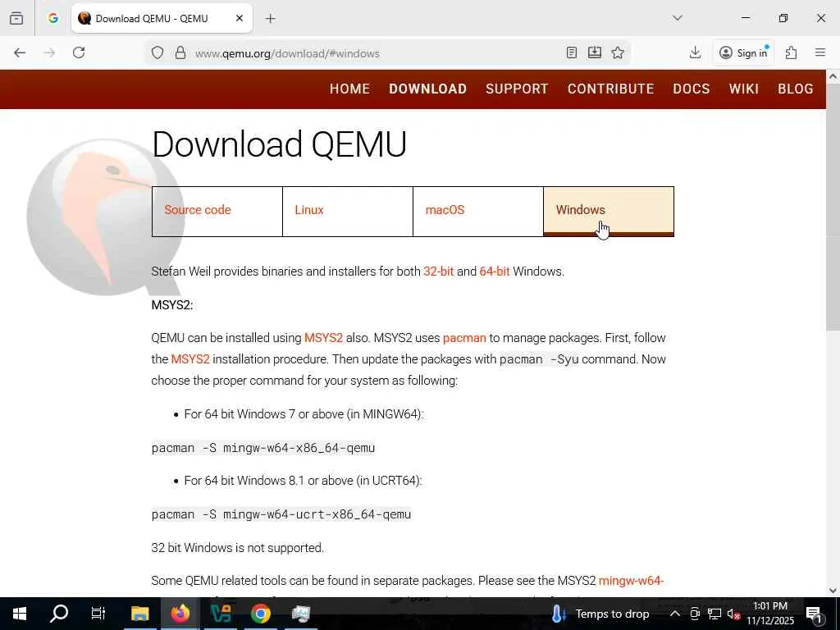Open DOWNLOAD in the site navigation

click(427, 89)
